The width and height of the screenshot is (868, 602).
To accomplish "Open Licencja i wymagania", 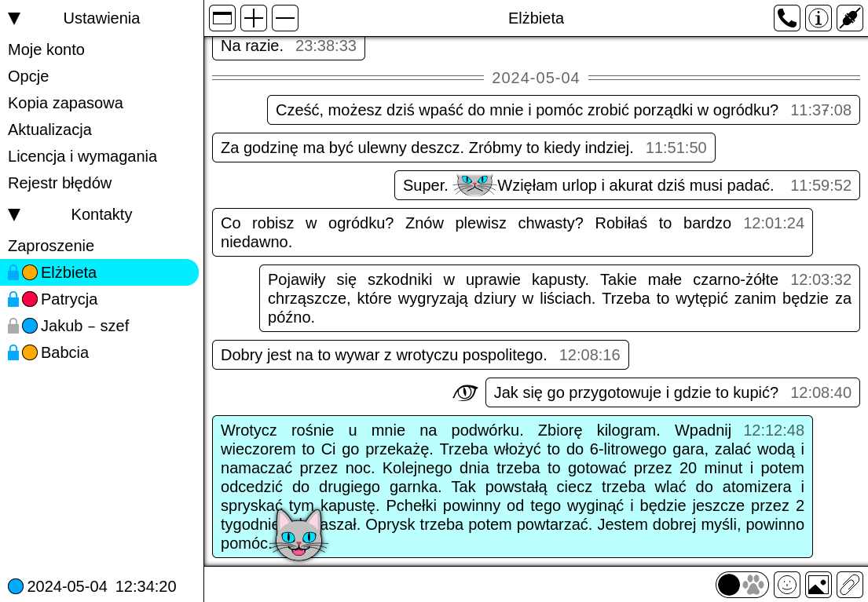I will 82,156.
